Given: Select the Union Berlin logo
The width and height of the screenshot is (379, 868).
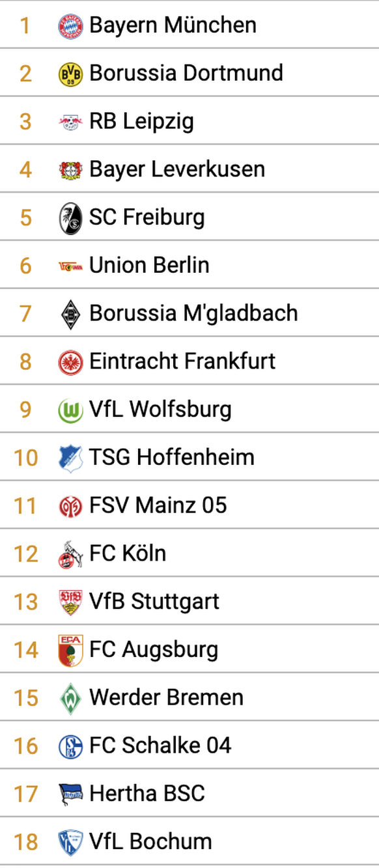Looking at the screenshot, I should 70,266.
